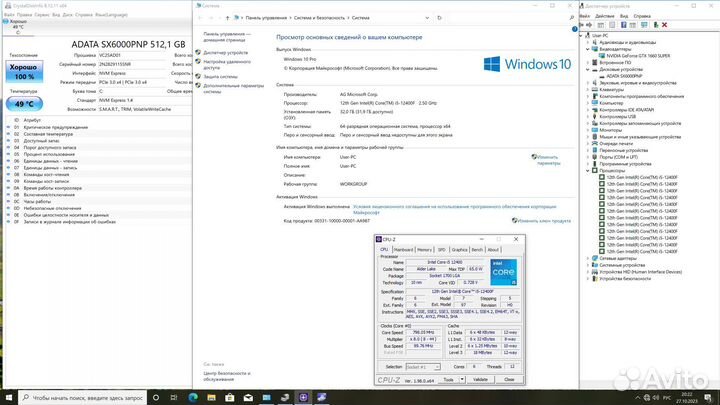Collapse Процессоры node in Device Manager

click(x=588, y=170)
